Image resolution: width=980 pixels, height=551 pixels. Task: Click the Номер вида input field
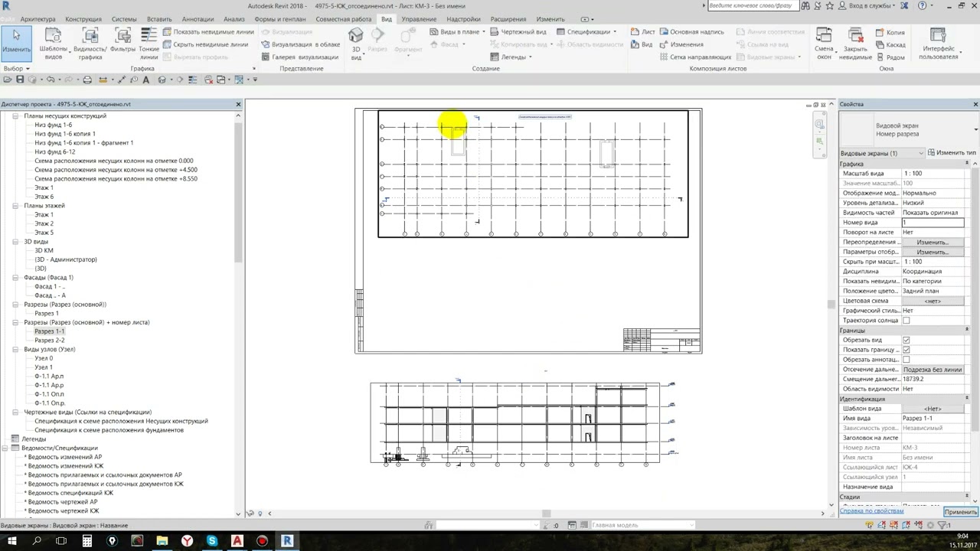[933, 223]
